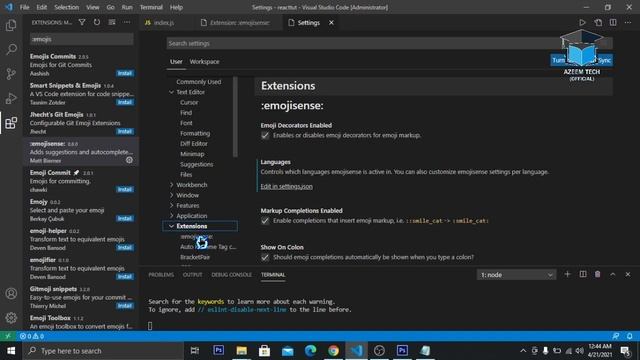Open Microsoft Edge from taskbar

coord(311,351)
